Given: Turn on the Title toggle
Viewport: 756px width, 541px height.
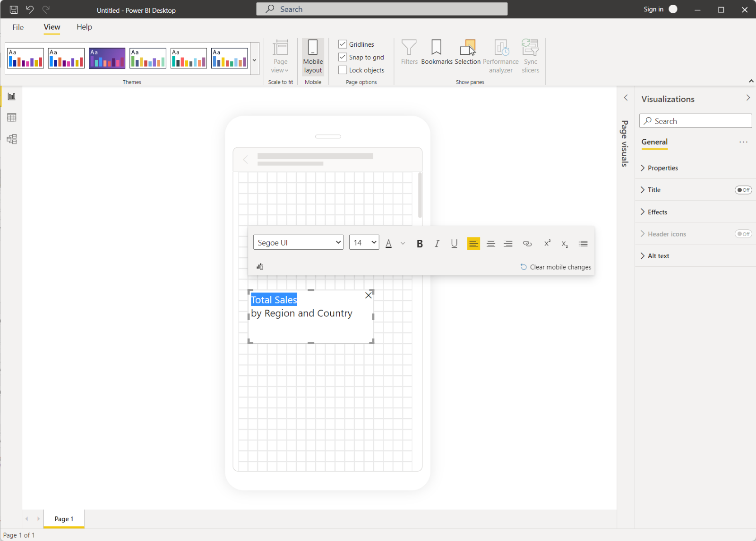Looking at the screenshot, I should (743, 190).
